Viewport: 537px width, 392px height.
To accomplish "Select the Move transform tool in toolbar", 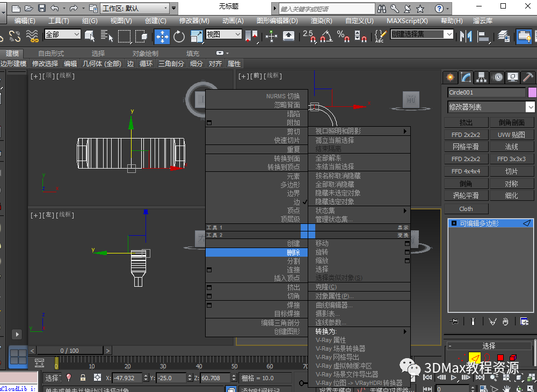I will [x=162, y=36].
